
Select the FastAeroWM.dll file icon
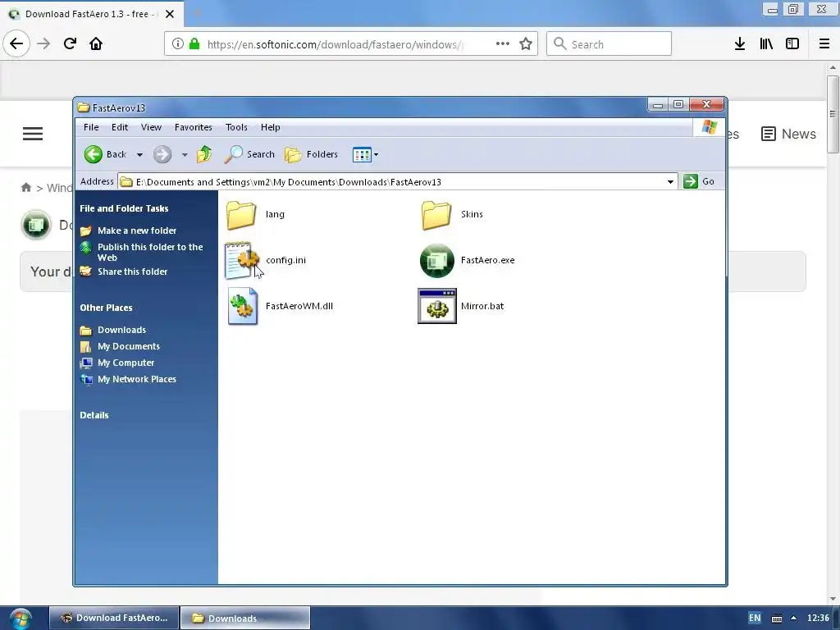[242, 306]
